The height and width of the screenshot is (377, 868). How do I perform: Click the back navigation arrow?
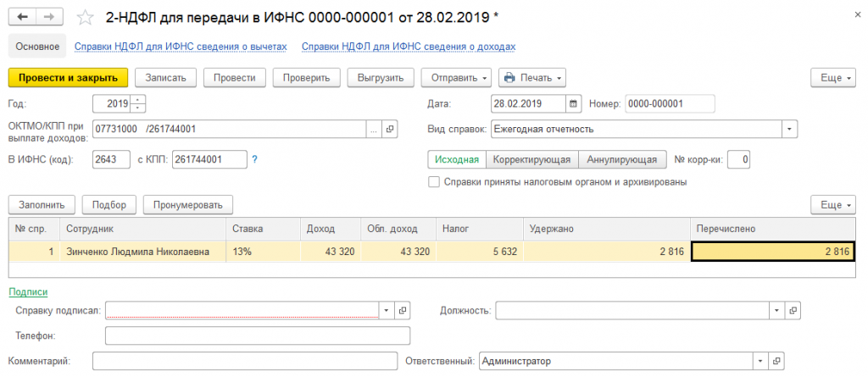click(23, 17)
